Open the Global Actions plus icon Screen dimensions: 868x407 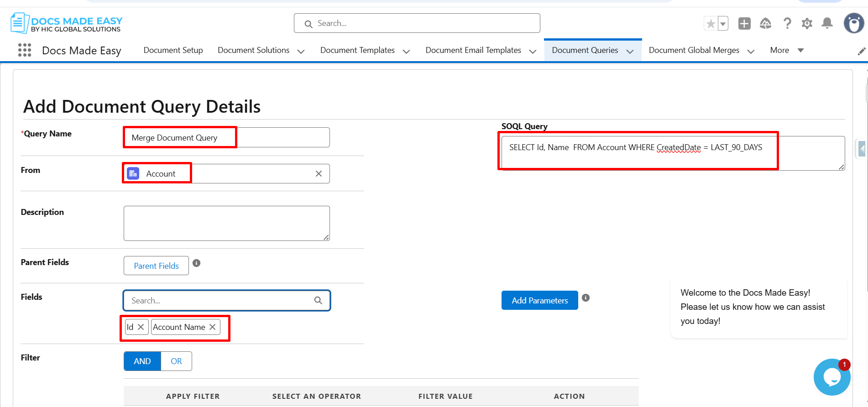[x=744, y=23]
